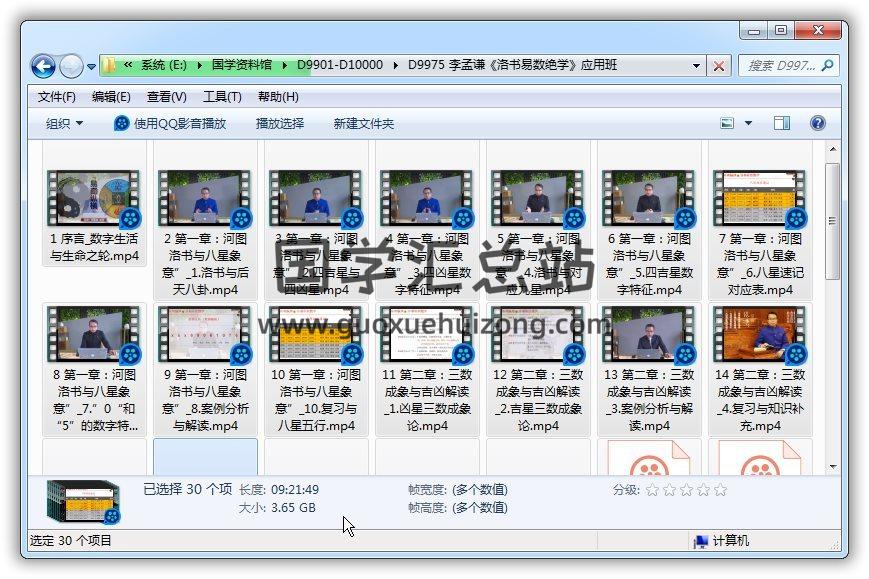The height and width of the screenshot is (579, 869).
Task: Open the address bar dropdown arrow
Action: (x=697, y=66)
